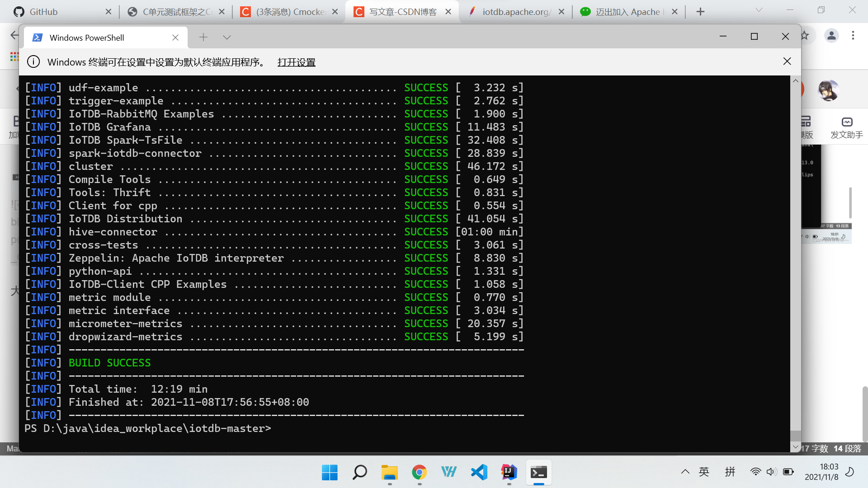
Task: Click the Wi-Fi icon in system tray
Action: coord(755,472)
